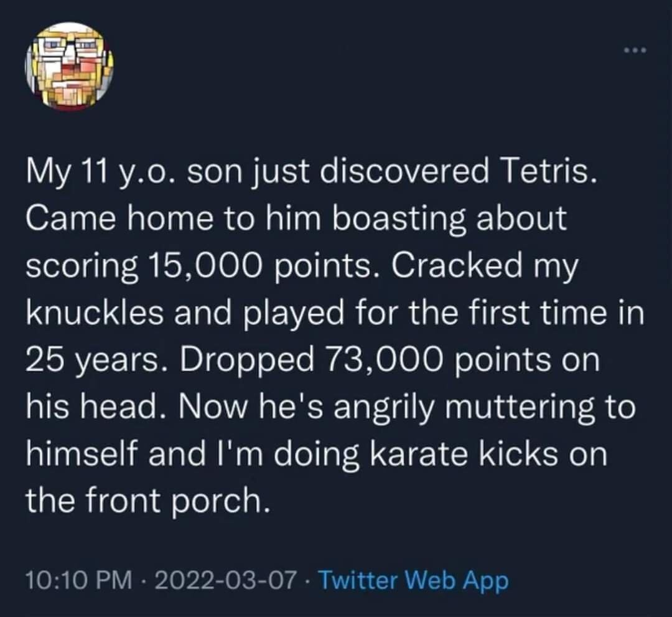Click the phrase "25 years"
This screenshot has height=617, width=672.
86,360
